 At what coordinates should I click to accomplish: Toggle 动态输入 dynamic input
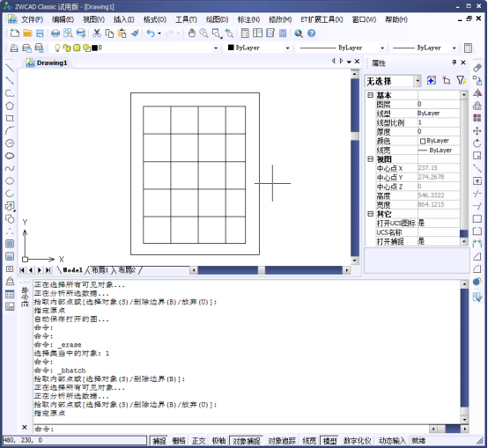click(x=392, y=441)
